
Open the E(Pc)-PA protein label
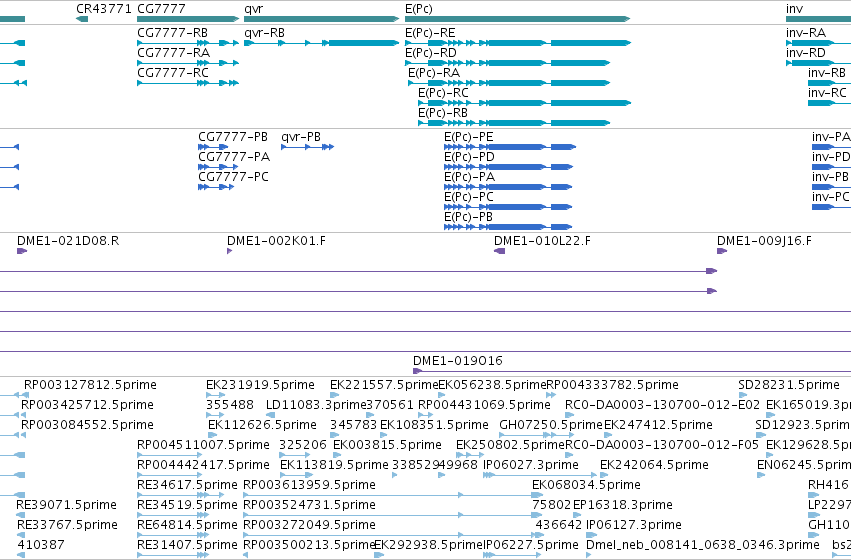point(469,177)
